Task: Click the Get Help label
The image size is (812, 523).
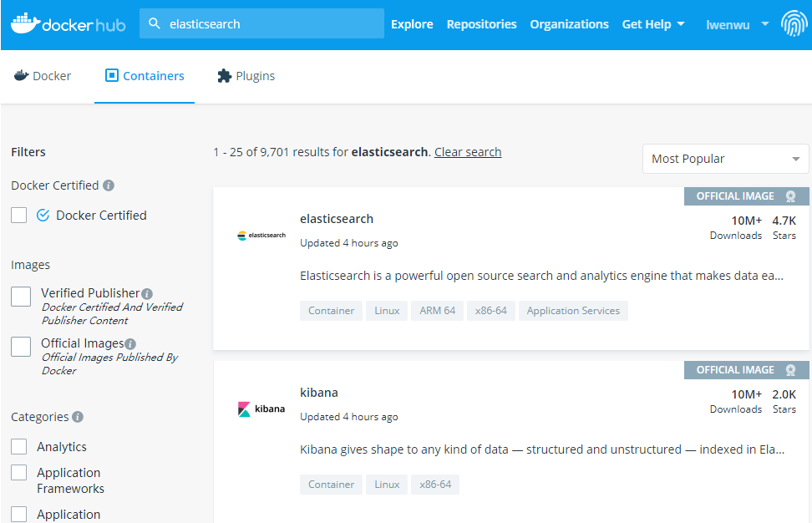Action: pos(647,24)
